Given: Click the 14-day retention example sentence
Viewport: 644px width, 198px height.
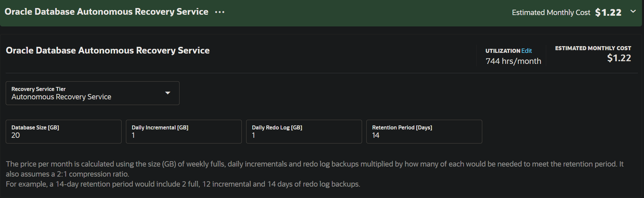Looking at the screenshot, I should [183, 184].
